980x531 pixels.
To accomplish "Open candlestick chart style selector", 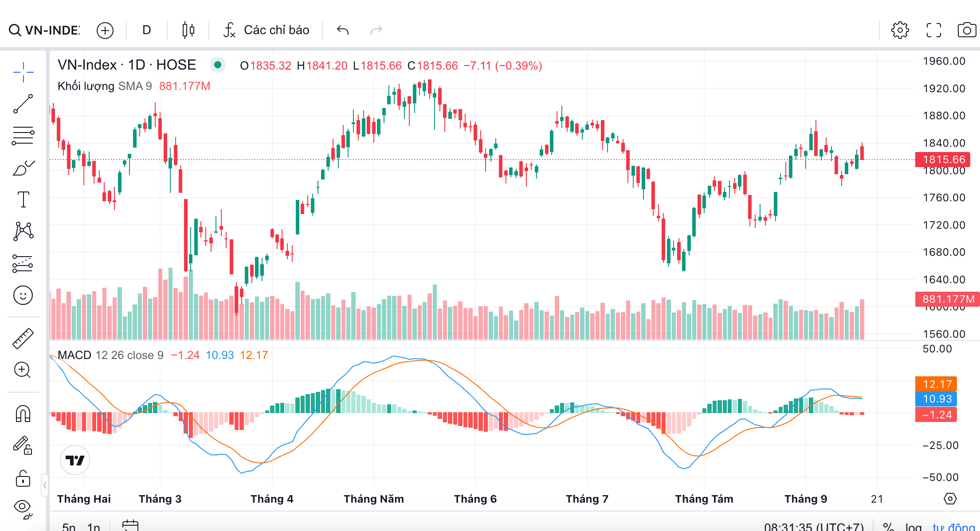I will pos(188,30).
